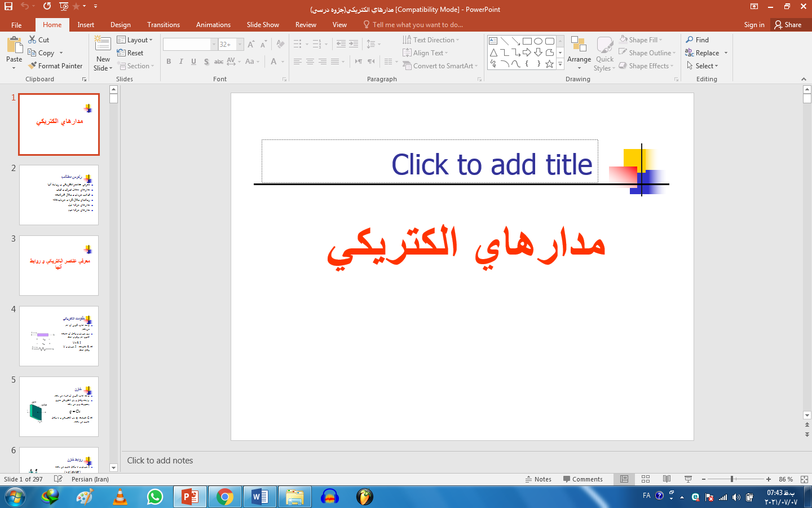Toggle strikethrough formatting
Image resolution: width=812 pixels, height=508 pixels.
pyautogui.click(x=219, y=62)
